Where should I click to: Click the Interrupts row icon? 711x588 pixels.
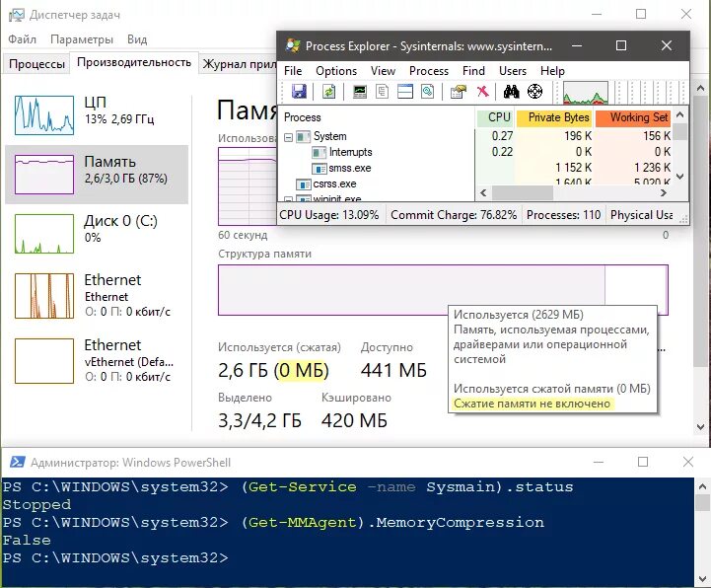coord(320,153)
